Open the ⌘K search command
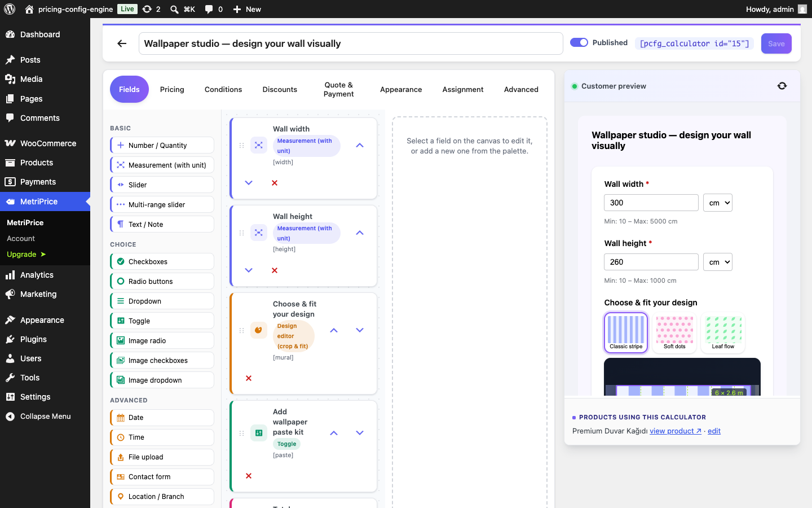Viewport: 812px width, 508px height. 183,9
